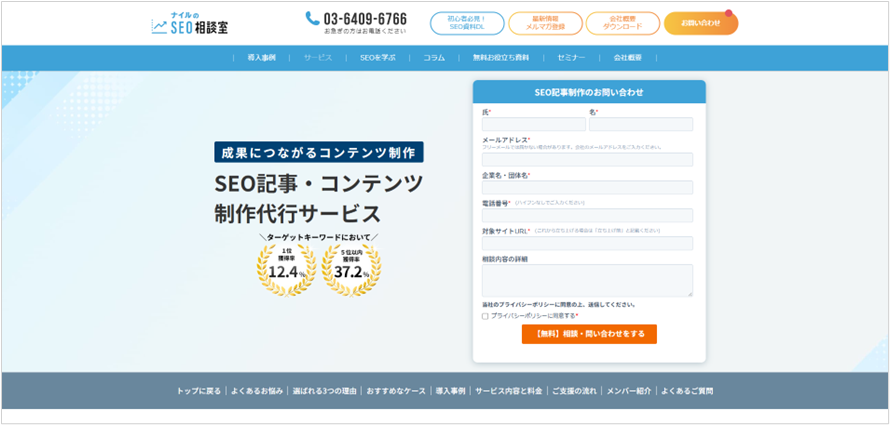
Task: Click the 1位獲得率 12.4% laurel badge
Action: click(287, 271)
